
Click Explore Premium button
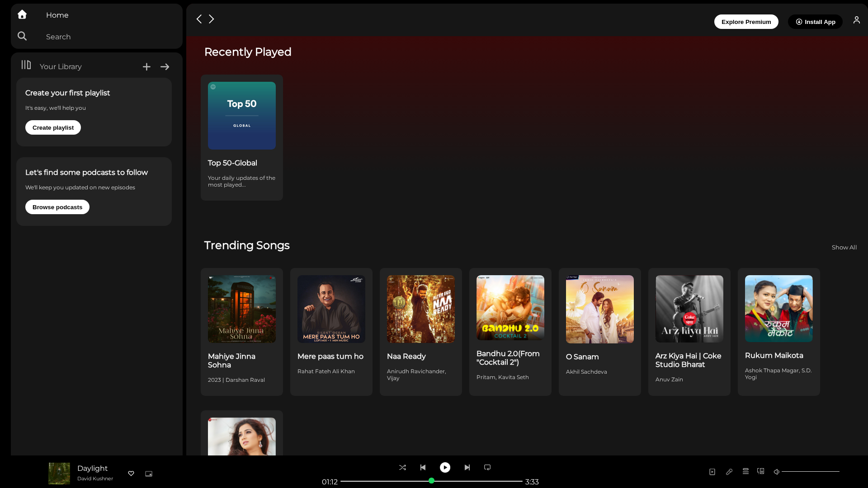[746, 22]
